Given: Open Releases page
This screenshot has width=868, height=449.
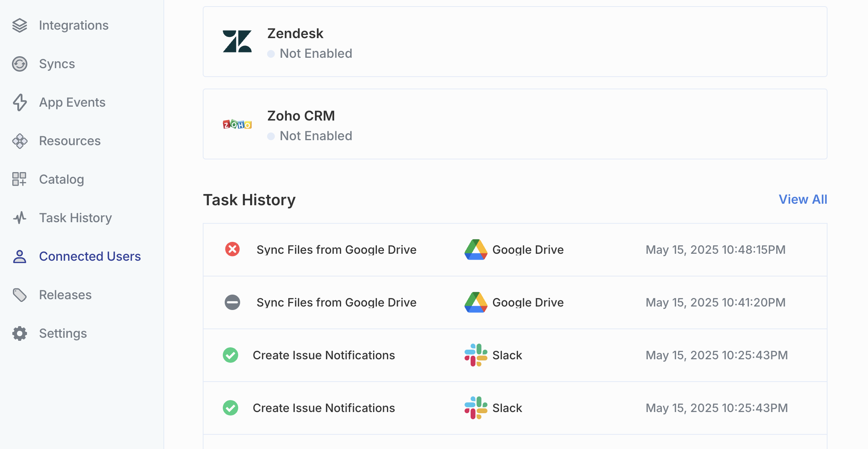Looking at the screenshot, I should pos(66,295).
